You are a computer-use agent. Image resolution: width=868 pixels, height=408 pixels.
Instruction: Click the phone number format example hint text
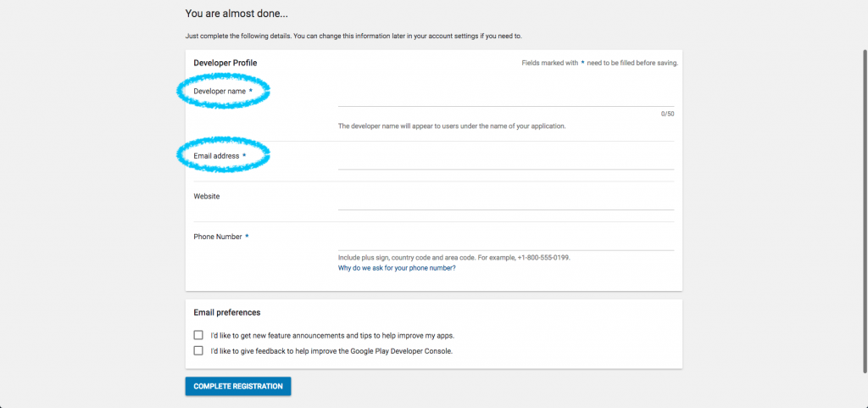click(454, 258)
